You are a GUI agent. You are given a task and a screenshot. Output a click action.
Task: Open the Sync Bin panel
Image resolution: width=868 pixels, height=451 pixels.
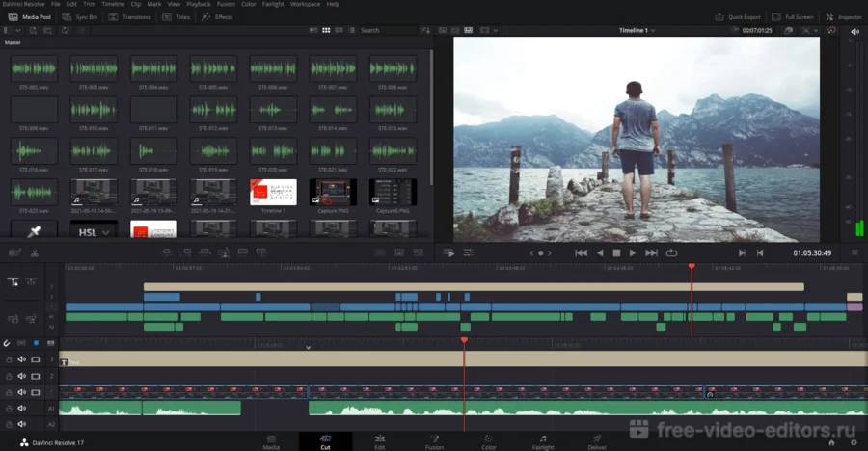80,17
